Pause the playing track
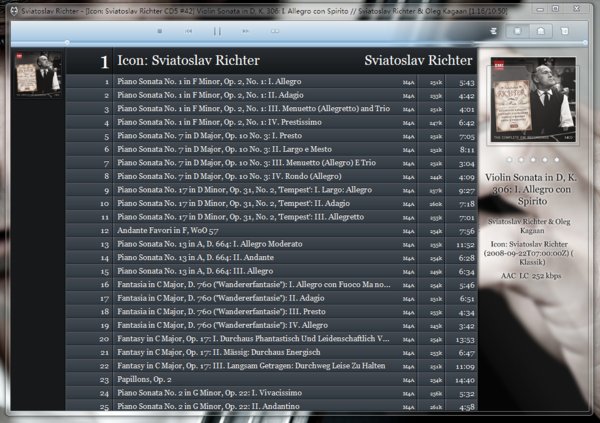Image resolution: width=600 pixels, height=423 pixels. [217, 31]
